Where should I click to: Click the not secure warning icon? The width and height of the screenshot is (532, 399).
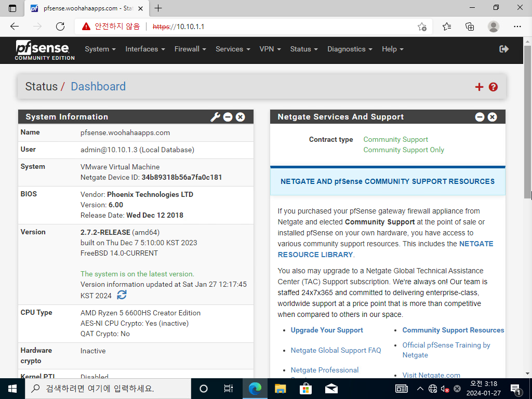click(x=86, y=26)
